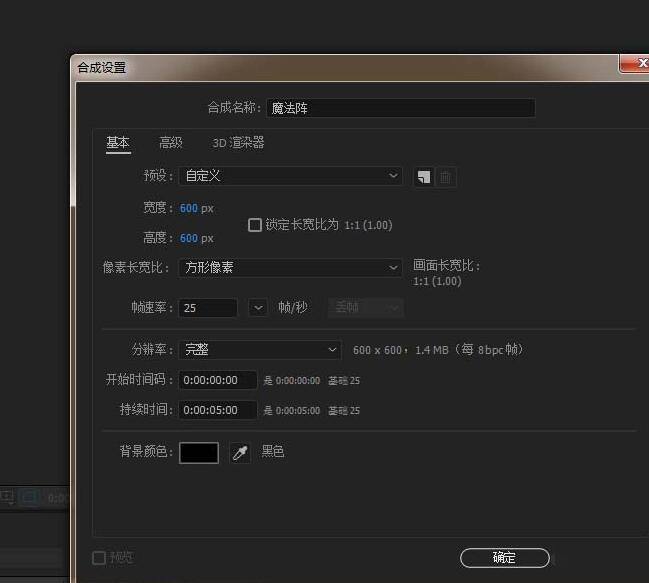Switch to the 高级 tab

[x=171, y=143]
